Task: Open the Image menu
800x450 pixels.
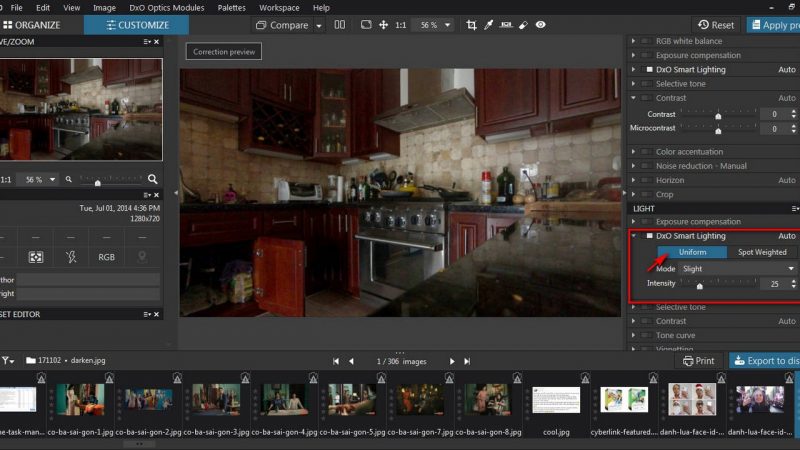Action: point(104,8)
